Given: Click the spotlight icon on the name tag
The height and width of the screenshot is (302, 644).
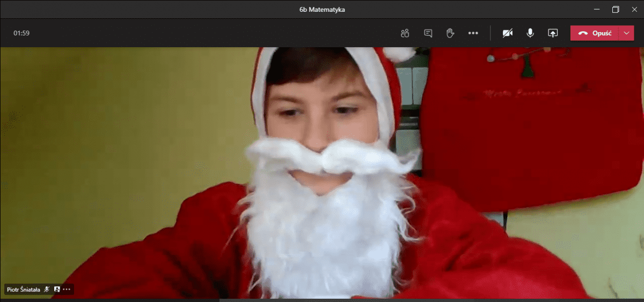Looking at the screenshot, I should [57, 289].
